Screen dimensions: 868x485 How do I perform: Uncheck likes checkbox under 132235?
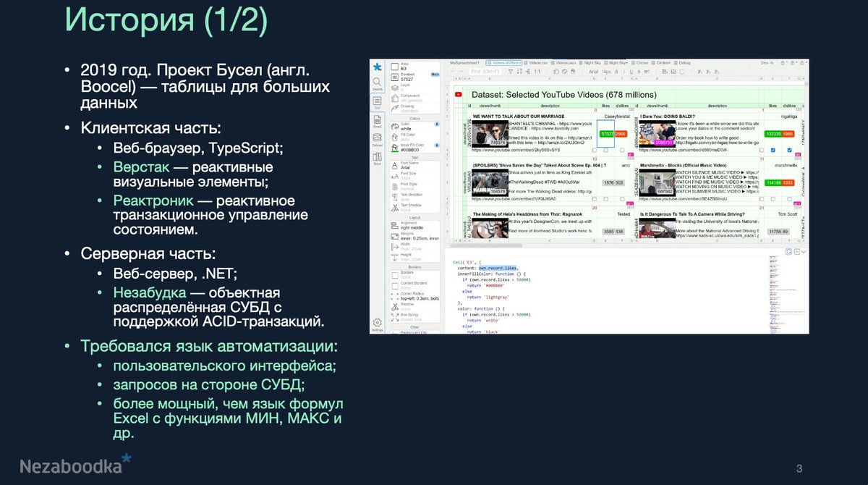coord(773,150)
